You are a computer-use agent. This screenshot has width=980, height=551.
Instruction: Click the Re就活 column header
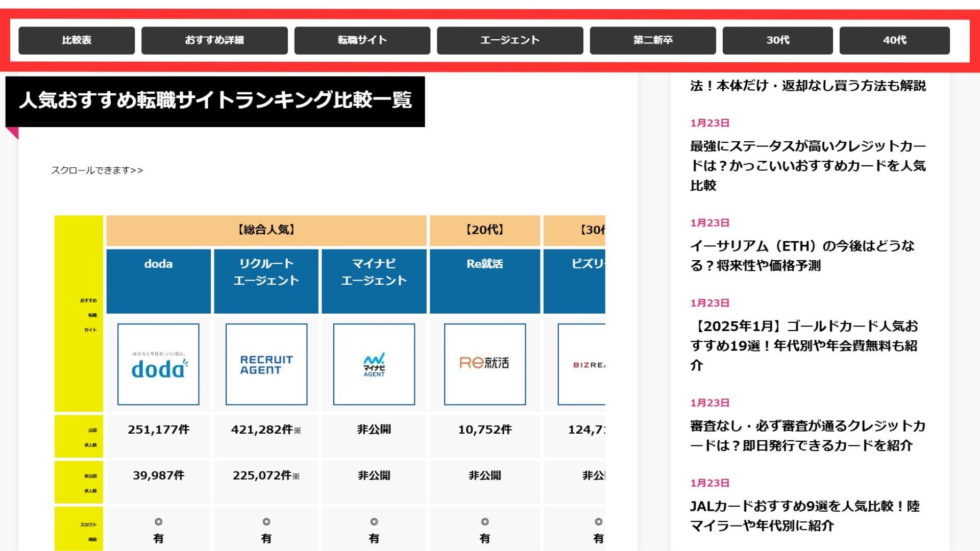click(484, 264)
